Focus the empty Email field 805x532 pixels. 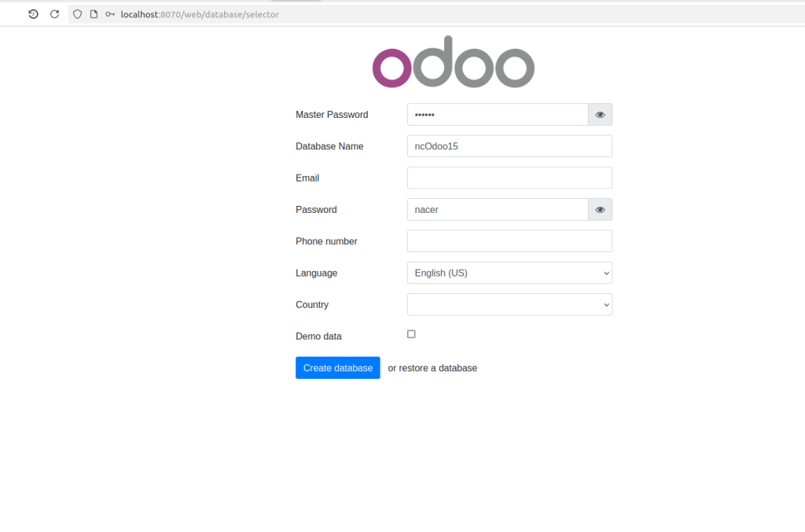509,178
